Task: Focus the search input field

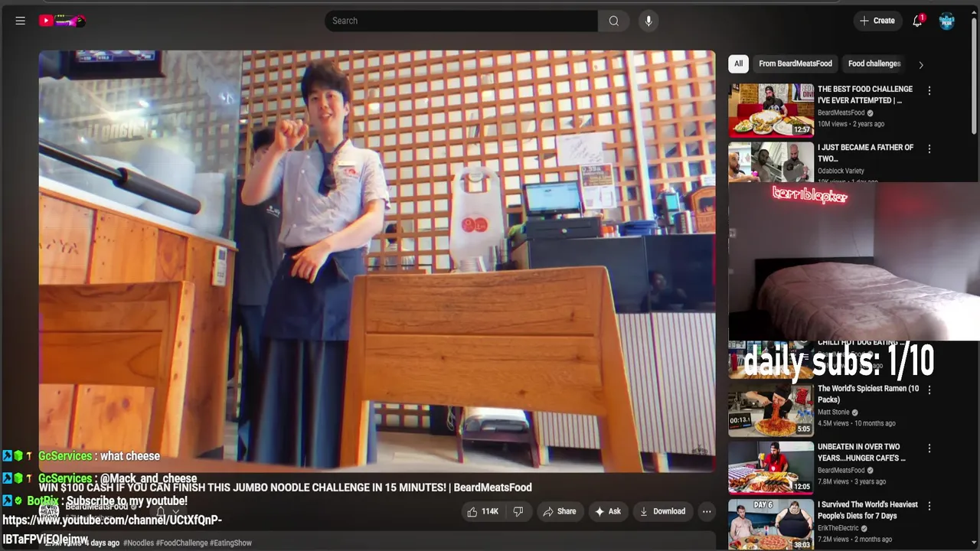Action: pos(461,21)
